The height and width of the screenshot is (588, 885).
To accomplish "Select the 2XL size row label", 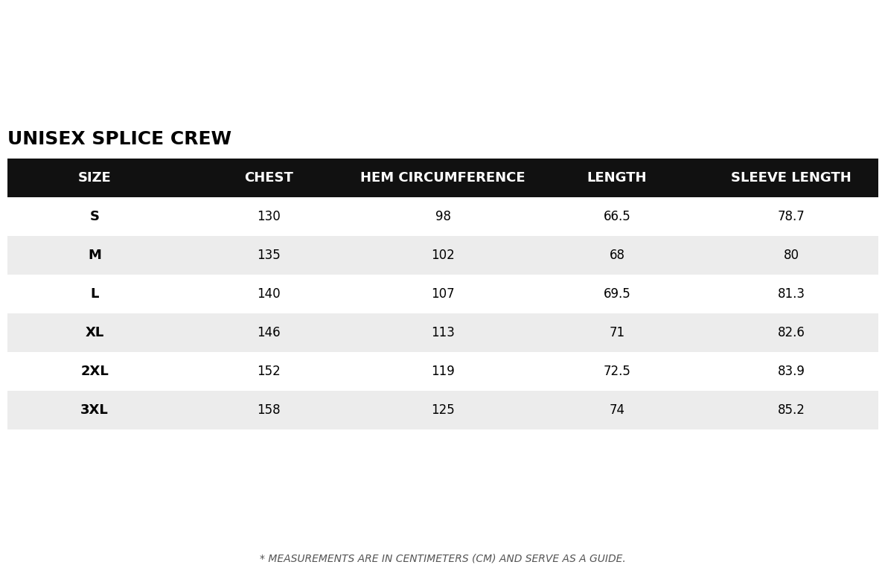I will click(x=95, y=371).
